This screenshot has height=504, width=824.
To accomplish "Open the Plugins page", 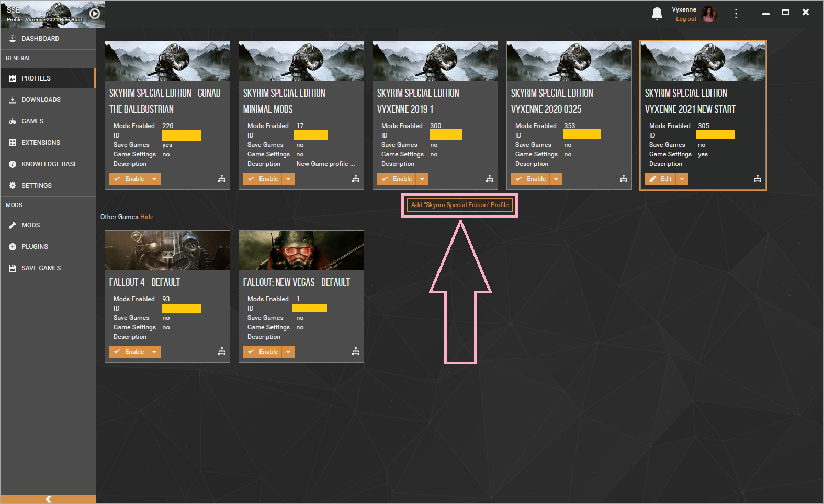I will [48, 247].
